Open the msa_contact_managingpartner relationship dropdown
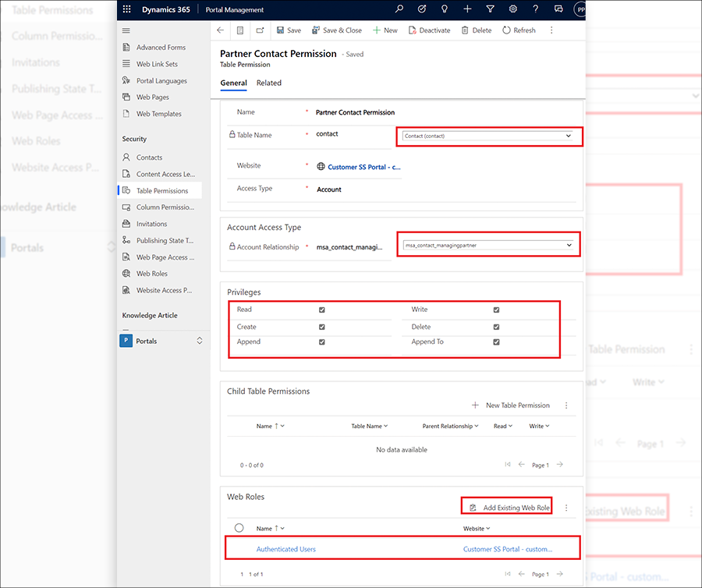Viewport: 702px width, 588px height. point(488,245)
